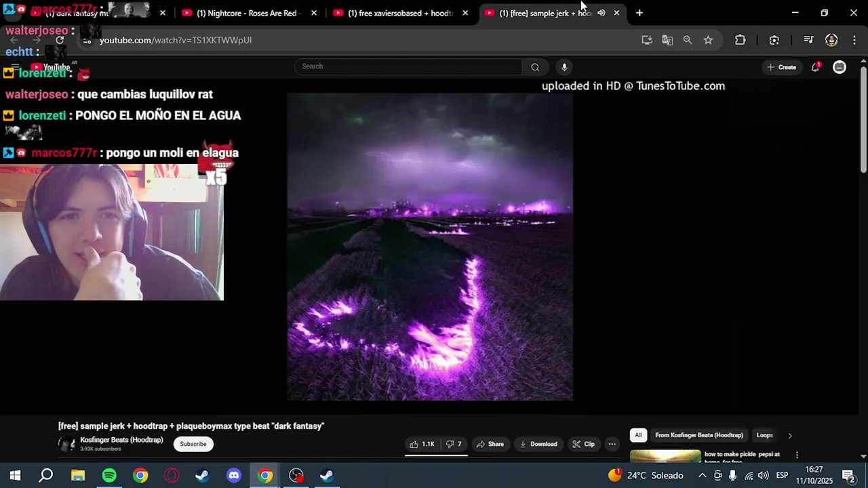Select the Loops filter chip

pyautogui.click(x=764, y=435)
